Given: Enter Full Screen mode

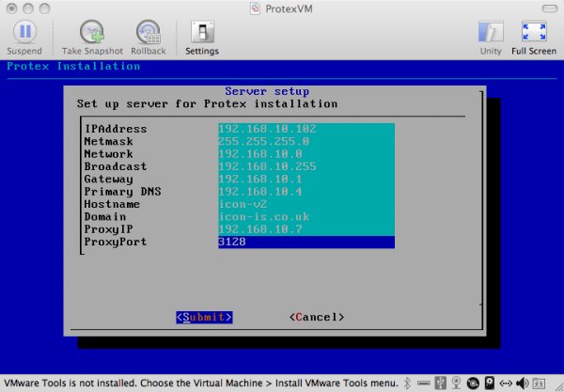Looking at the screenshot, I should (534, 38).
